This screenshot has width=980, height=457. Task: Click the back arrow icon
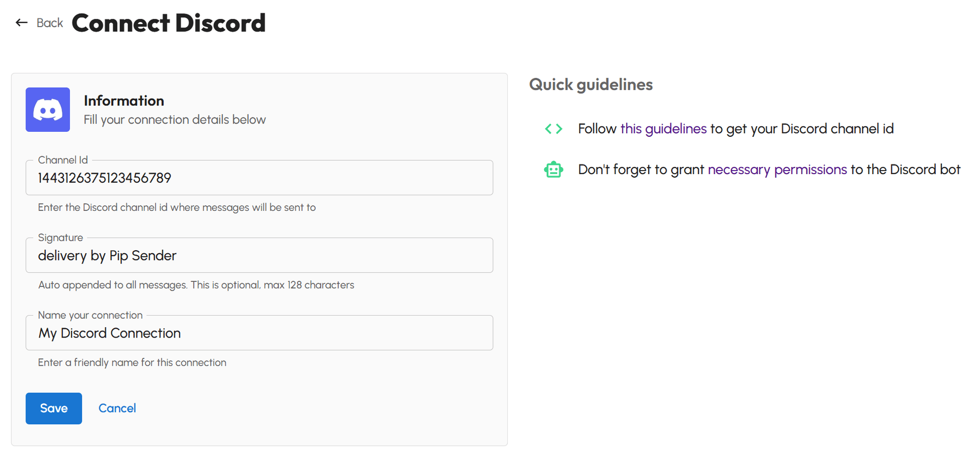[21, 22]
